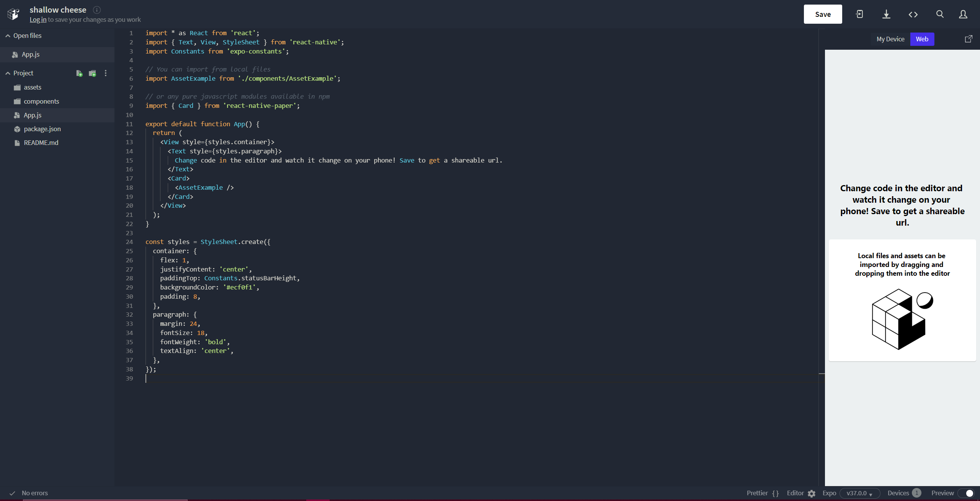This screenshot has width=980, height=501.
Task: Collapse the Project section
Action: [8, 73]
